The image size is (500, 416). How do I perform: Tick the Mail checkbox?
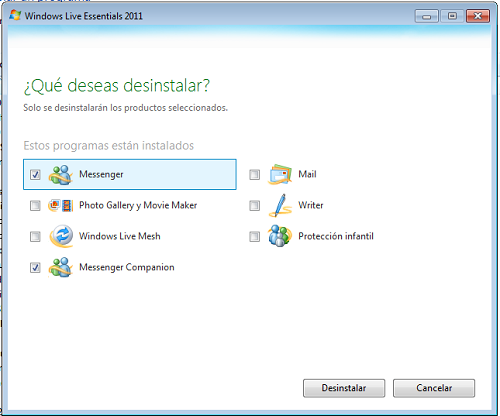255,175
